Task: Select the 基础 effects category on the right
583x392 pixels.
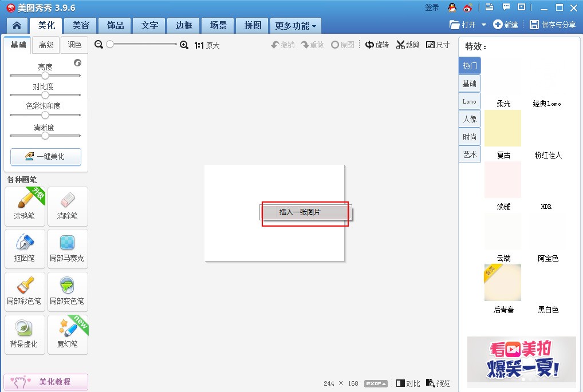Action: click(470, 84)
